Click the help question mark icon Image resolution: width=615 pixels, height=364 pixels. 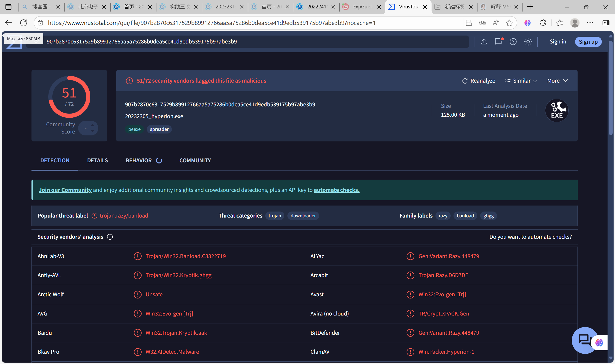513,42
